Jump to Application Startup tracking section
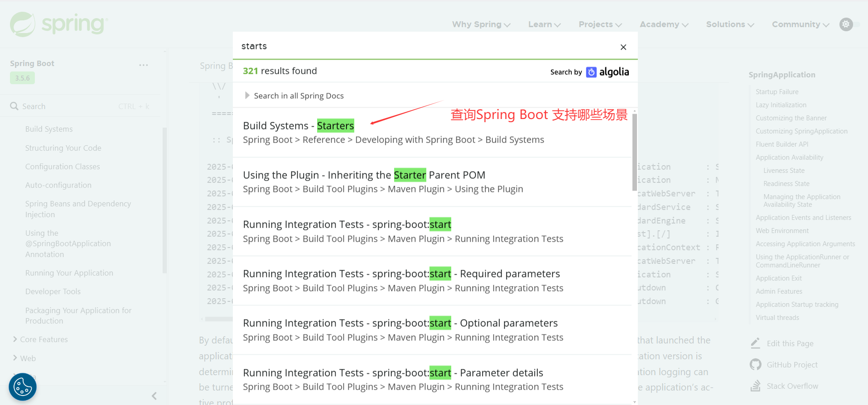The width and height of the screenshot is (868, 405). pyautogui.click(x=797, y=305)
